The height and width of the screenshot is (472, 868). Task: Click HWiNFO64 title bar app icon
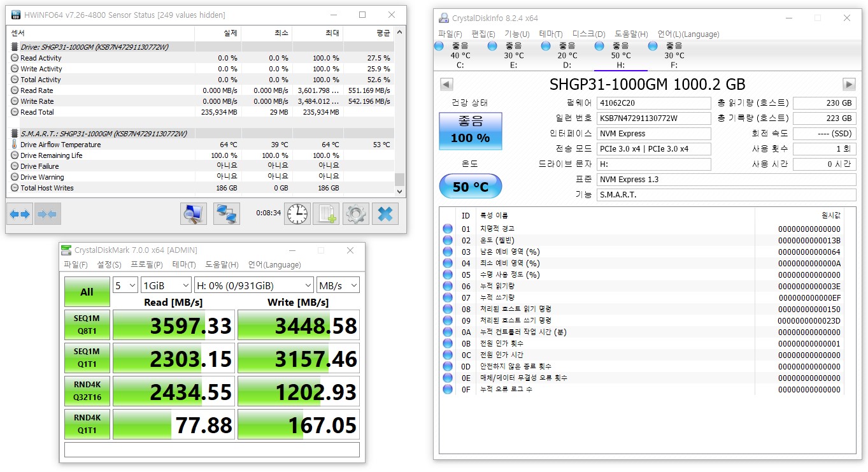pos(15,15)
